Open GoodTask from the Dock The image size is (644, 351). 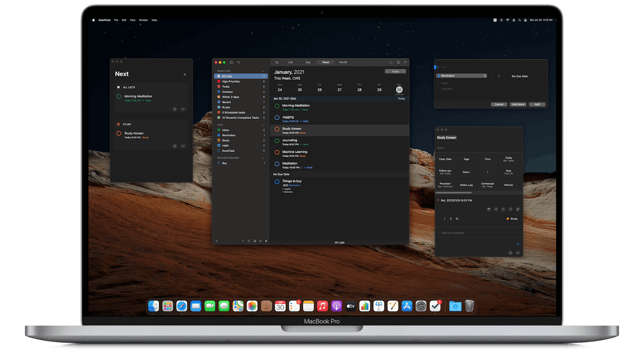coord(435,306)
